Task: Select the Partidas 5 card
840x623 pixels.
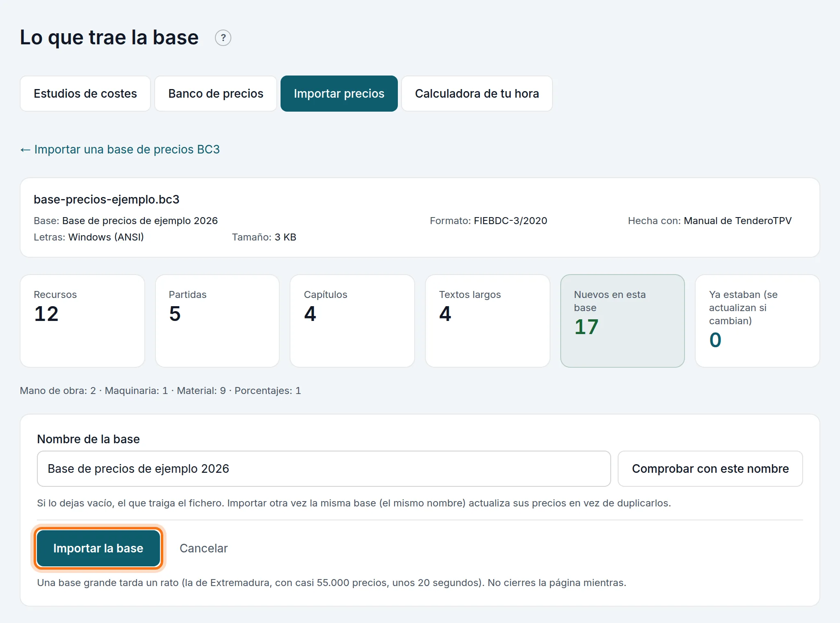Action: pyautogui.click(x=217, y=321)
